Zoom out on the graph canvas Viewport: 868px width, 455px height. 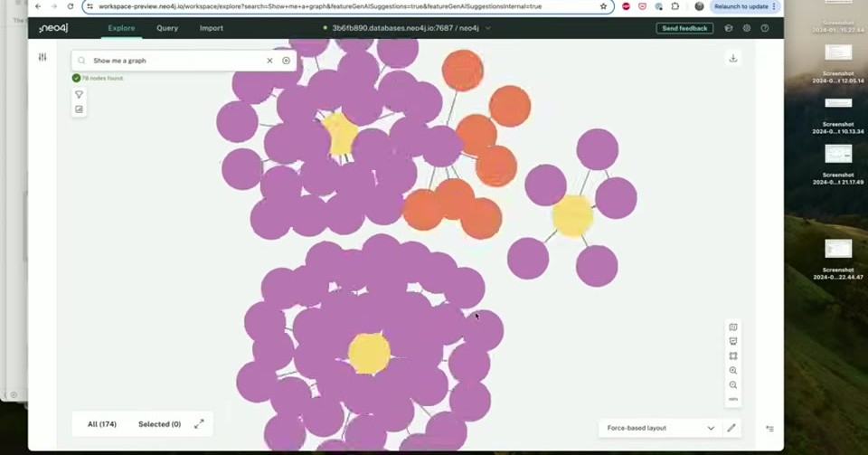tap(733, 384)
